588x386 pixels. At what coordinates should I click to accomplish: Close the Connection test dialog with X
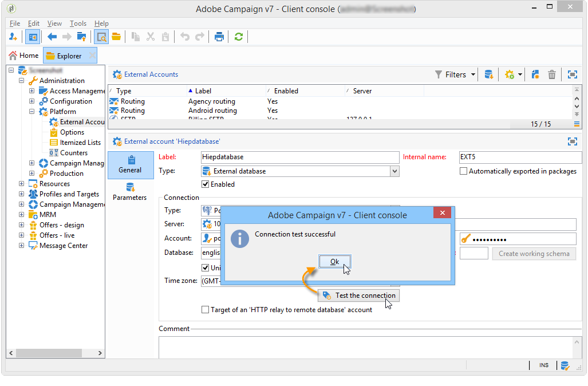click(443, 212)
